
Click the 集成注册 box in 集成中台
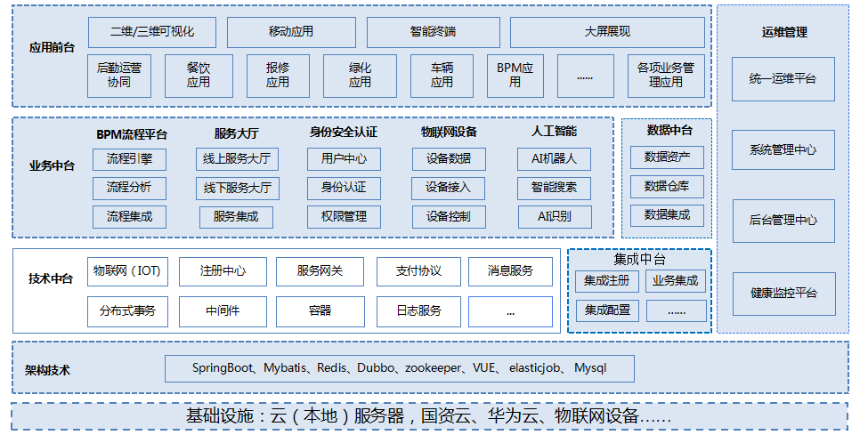[606, 282]
